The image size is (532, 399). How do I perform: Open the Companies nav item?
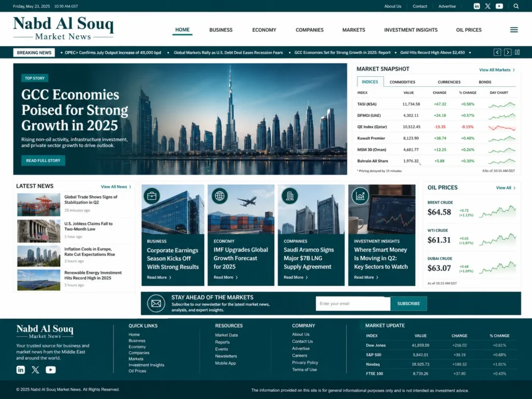310,30
